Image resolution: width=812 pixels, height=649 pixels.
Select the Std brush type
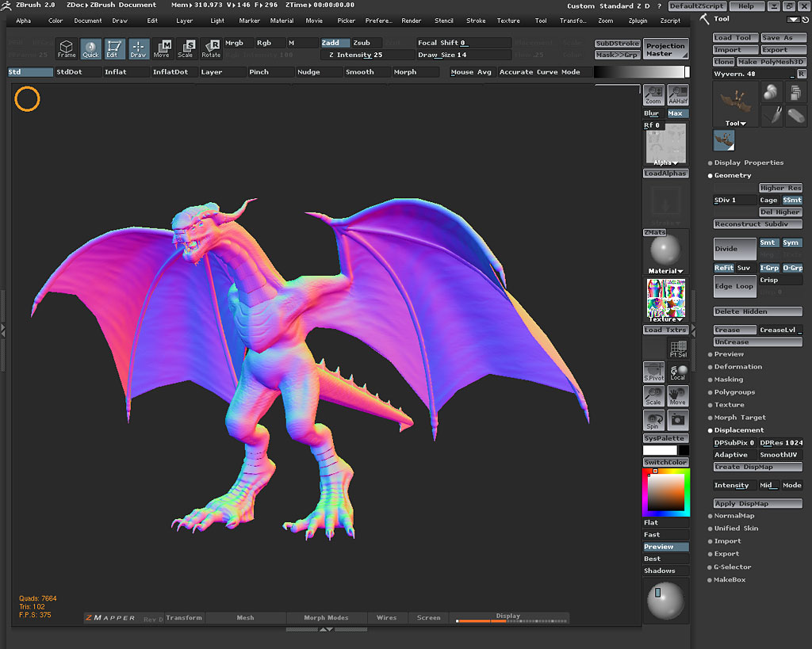coord(30,72)
